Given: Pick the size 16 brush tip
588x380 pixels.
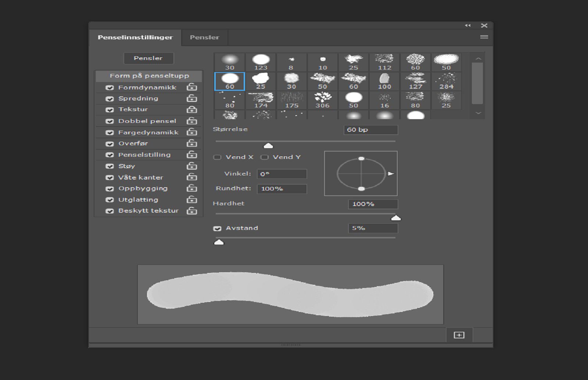Looking at the screenshot, I should coord(384,100).
